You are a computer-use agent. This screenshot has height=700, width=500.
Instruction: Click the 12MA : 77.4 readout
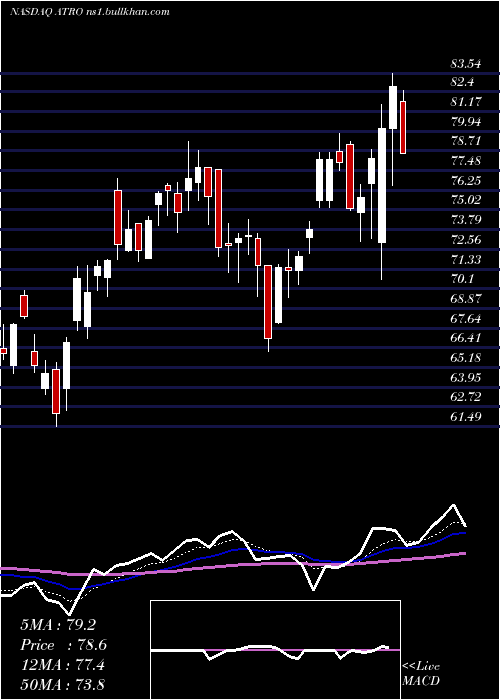click(x=62, y=665)
